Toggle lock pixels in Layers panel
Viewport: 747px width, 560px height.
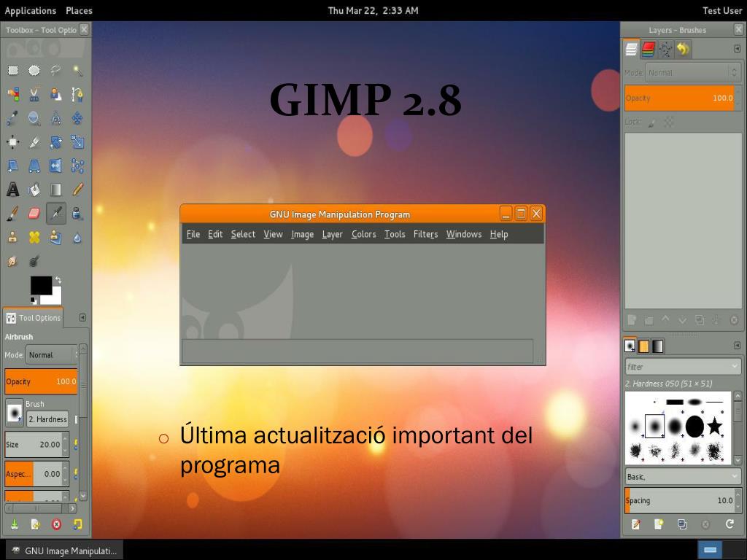click(652, 122)
